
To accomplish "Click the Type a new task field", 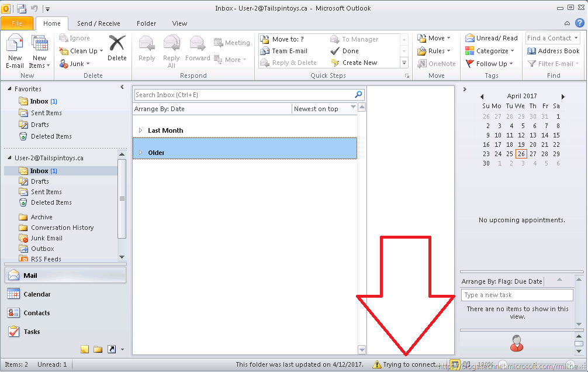I will pos(517,295).
